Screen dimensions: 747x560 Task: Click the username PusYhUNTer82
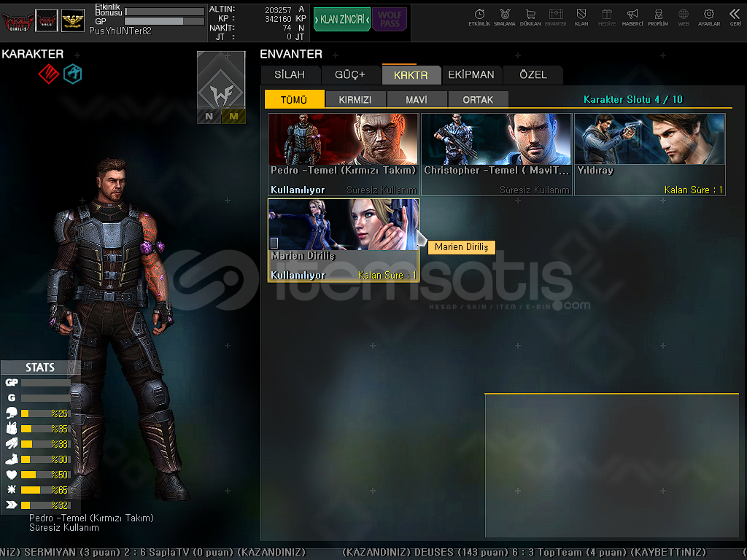120,31
